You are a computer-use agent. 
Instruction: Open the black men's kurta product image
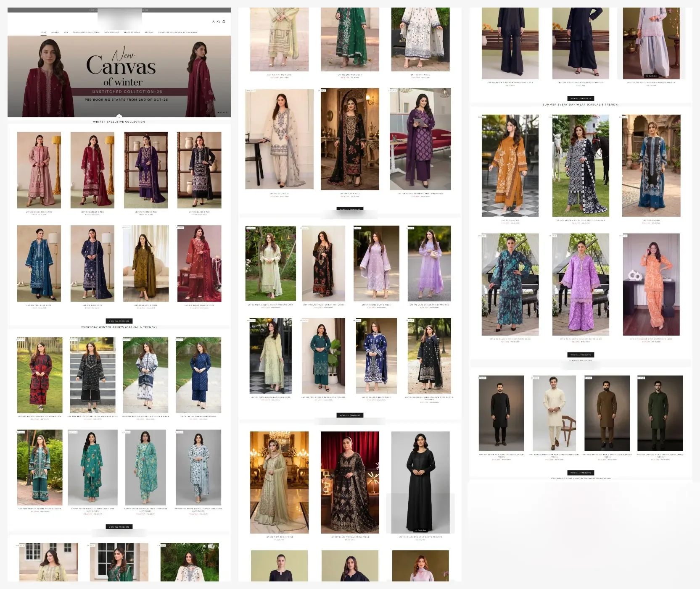(x=502, y=413)
